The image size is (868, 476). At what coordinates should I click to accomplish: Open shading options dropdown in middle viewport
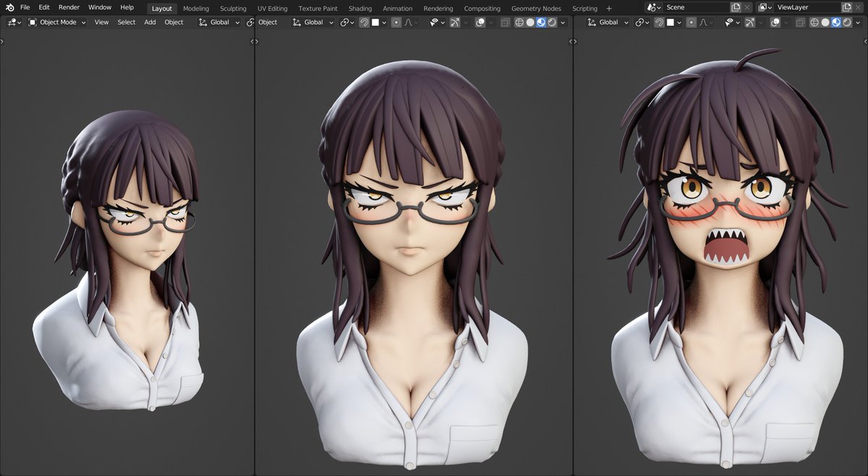(x=563, y=22)
